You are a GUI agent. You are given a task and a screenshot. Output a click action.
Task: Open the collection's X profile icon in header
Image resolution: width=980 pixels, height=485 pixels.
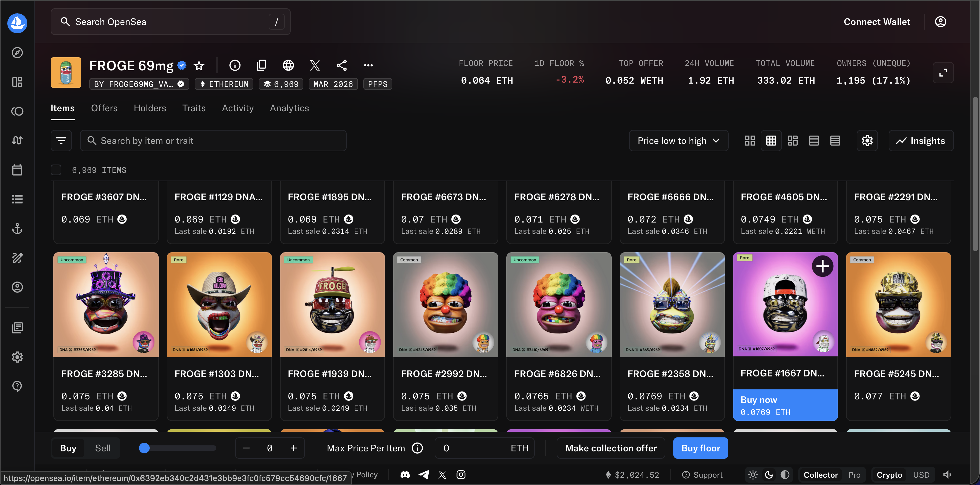point(315,65)
